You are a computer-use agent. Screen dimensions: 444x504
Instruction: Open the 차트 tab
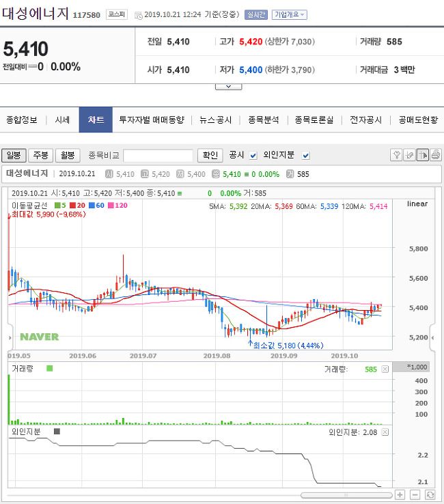[96, 120]
